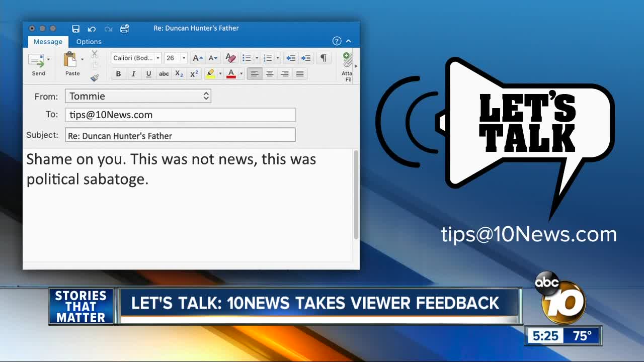Increase font size
Image resolution: width=644 pixels, height=362 pixels.
point(198,58)
